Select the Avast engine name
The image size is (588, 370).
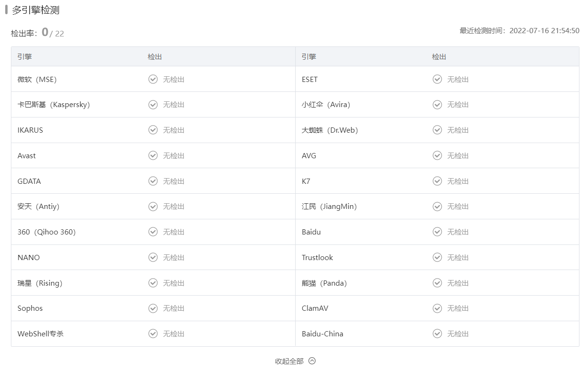(x=27, y=155)
